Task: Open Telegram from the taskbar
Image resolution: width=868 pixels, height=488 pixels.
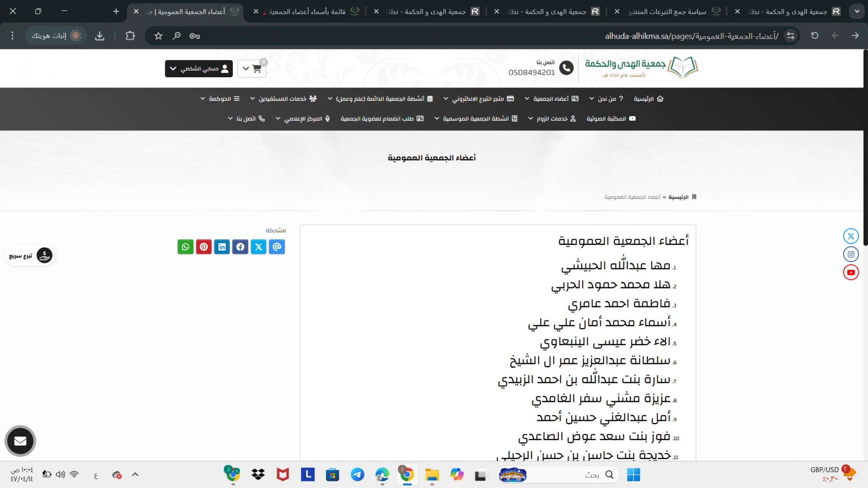Action: [x=357, y=475]
